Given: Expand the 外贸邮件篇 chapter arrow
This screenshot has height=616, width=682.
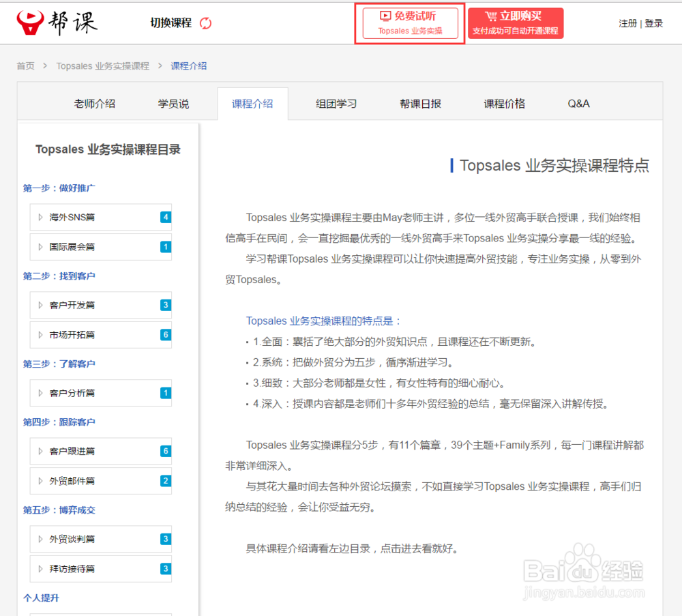Looking at the screenshot, I should (x=40, y=481).
